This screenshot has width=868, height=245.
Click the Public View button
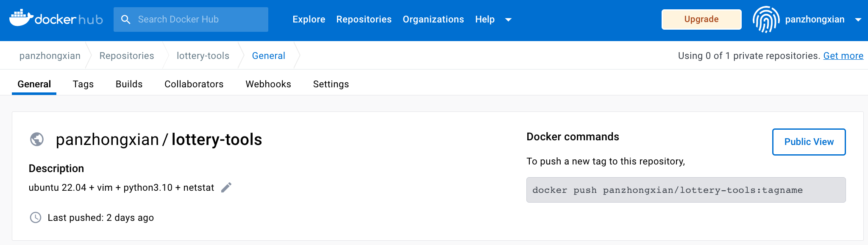point(809,142)
